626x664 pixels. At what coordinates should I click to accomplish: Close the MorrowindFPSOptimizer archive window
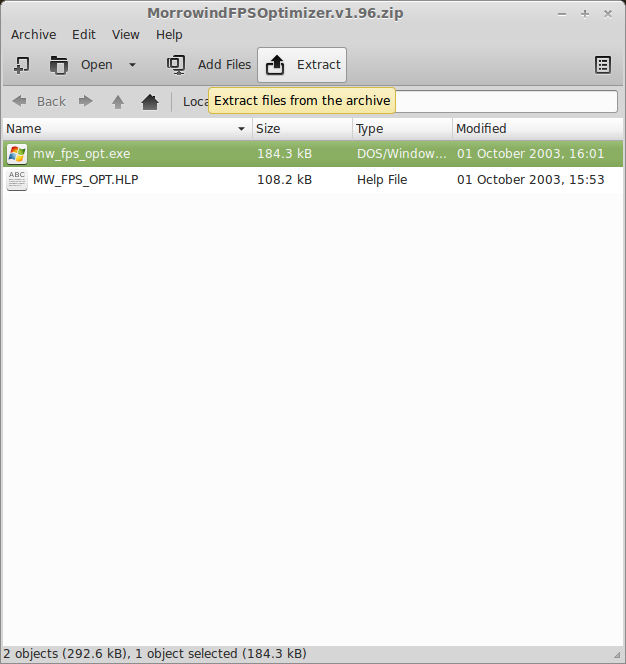point(608,14)
